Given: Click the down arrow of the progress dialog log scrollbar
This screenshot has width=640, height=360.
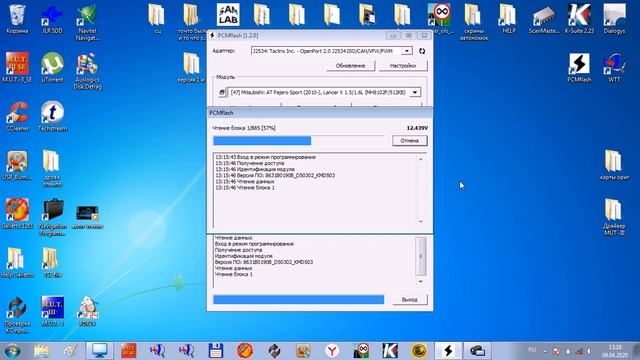Looking at the screenshot, I should (420, 222).
